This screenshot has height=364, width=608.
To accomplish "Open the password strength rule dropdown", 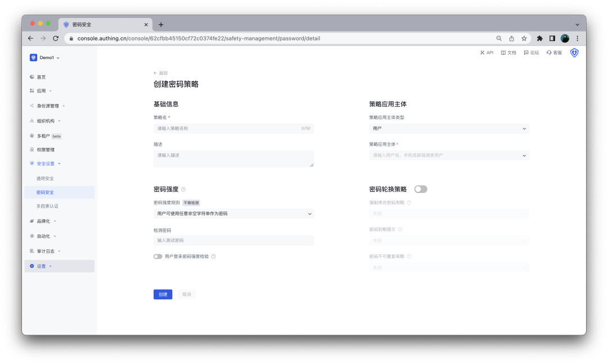I will click(x=234, y=213).
